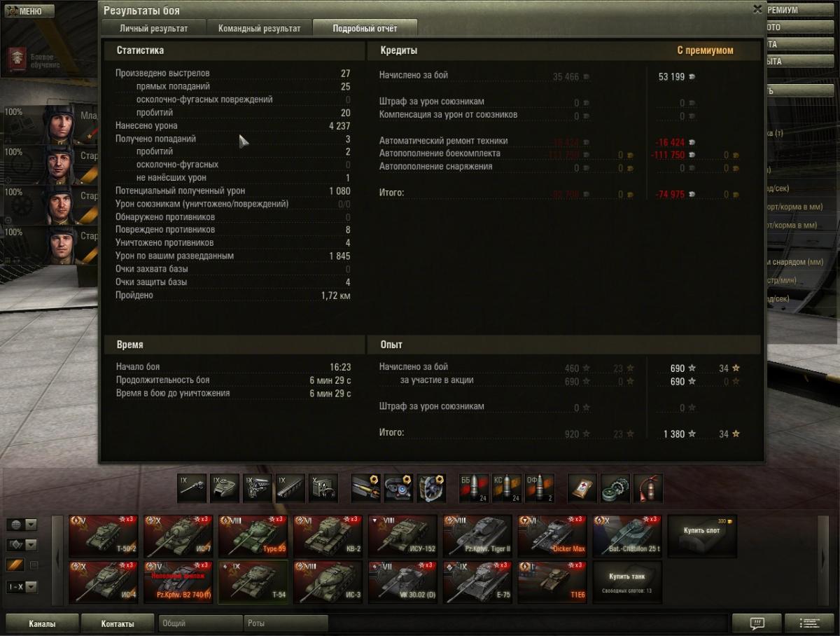840x636 pixels.
Task: Select the turret module icon
Action: point(225,488)
